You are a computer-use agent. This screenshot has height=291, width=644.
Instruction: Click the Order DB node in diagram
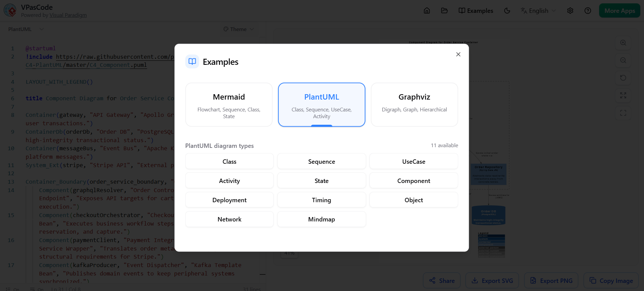click(488, 215)
